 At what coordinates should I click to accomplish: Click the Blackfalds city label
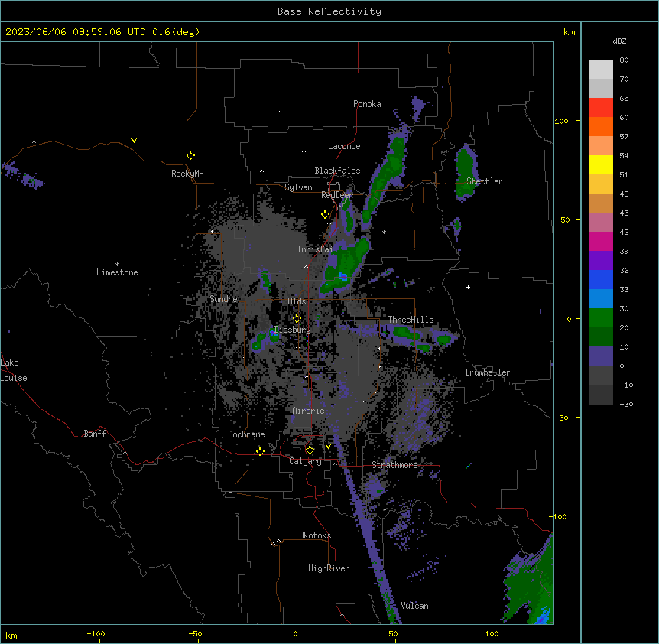pyautogui.click(x=337, y=171)
